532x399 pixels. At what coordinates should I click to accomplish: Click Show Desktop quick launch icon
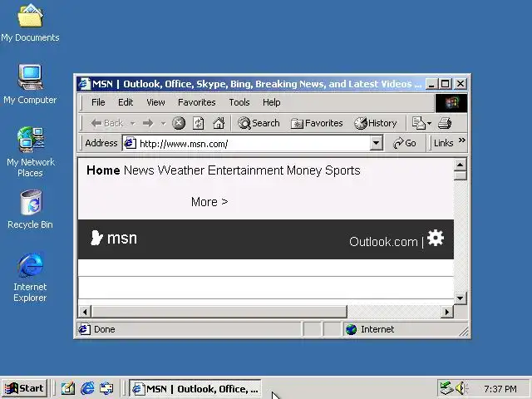click(x=68, y=388)
